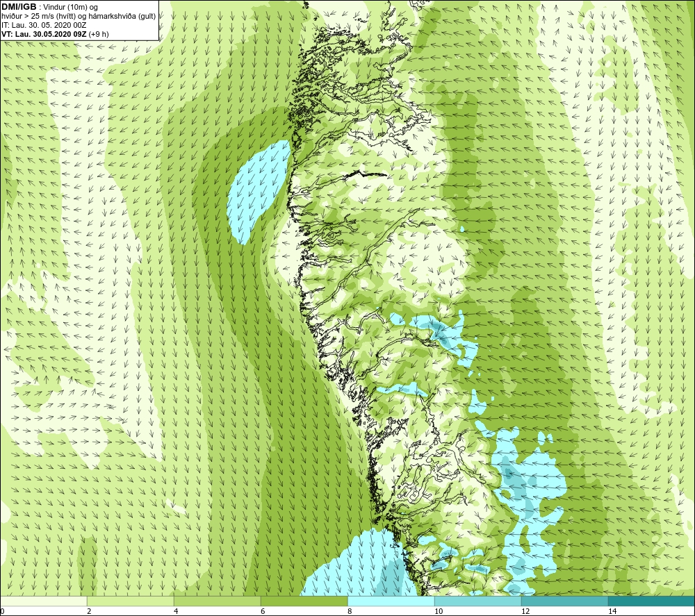The image size is (695, 616).
Task: Click the 'DMI/IGB' title text
Action: click(19, 7)
